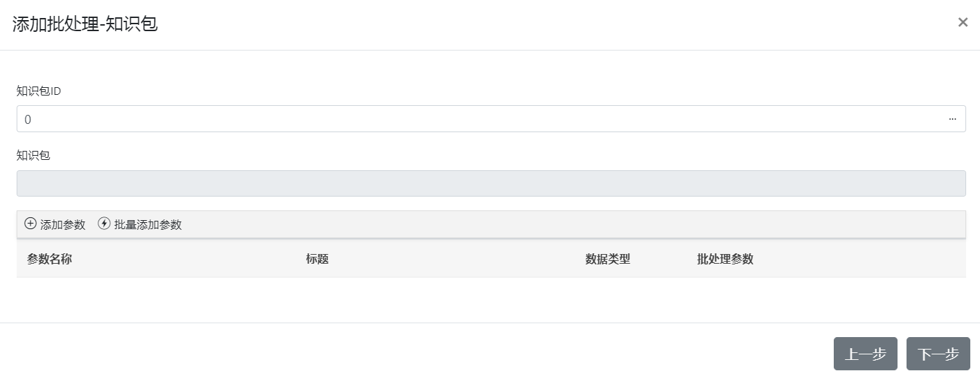
Task: Click the dialog title 添加批处理-知识包
Action: click(85, 24)
